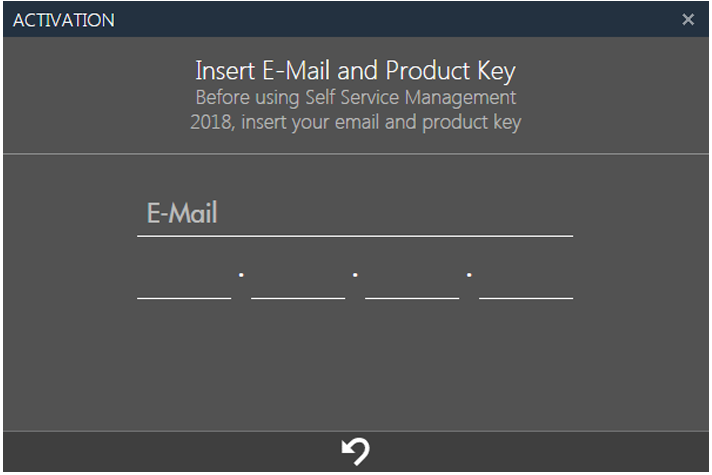The height and width of the screenshot is (475, 712).
Task: Click the back arrow icon at bottom
Action: point(356,451)
